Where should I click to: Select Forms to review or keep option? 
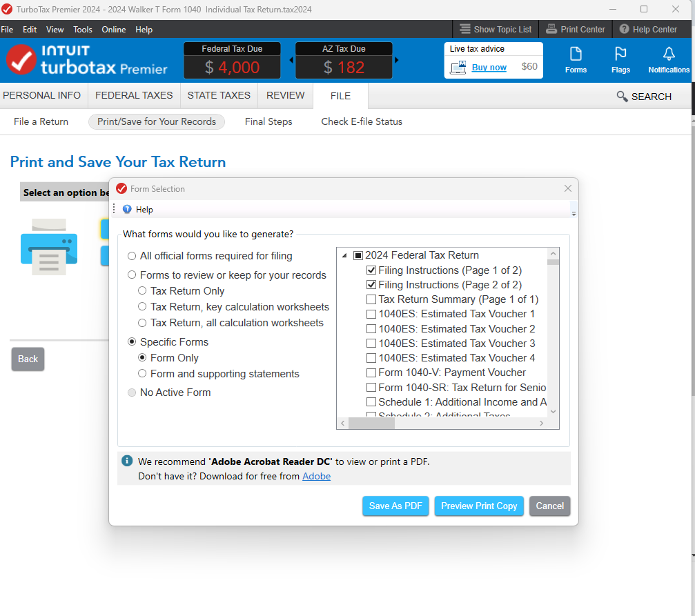click(132, 275)
